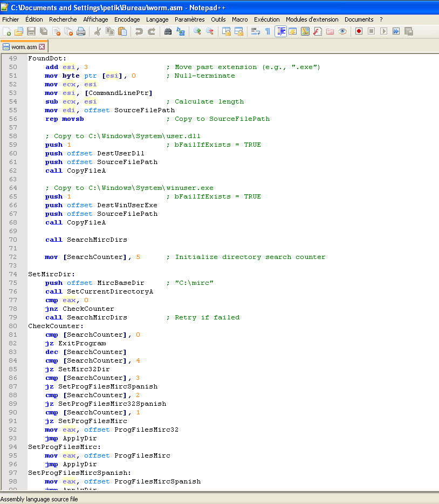Image resolution: width=439 pixels, height=504 pixels.
Task: Open the Paramètres menu
Action: click(190, 19)
